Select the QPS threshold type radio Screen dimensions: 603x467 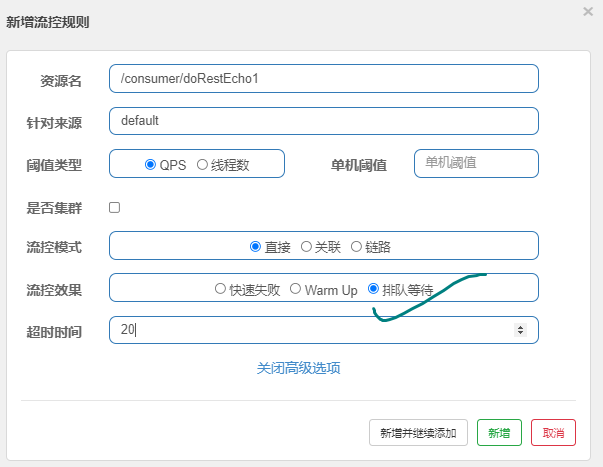[x=150, y=165]
